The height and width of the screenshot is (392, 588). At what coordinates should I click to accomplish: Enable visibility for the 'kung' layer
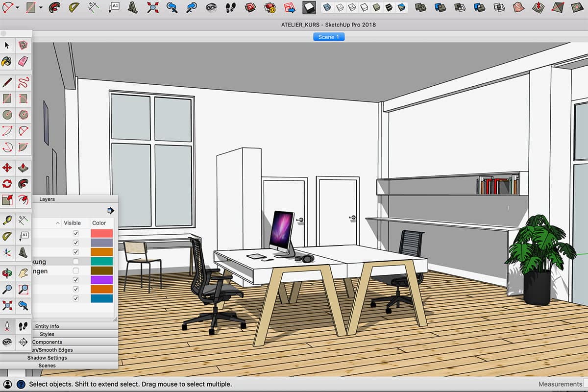75,262
